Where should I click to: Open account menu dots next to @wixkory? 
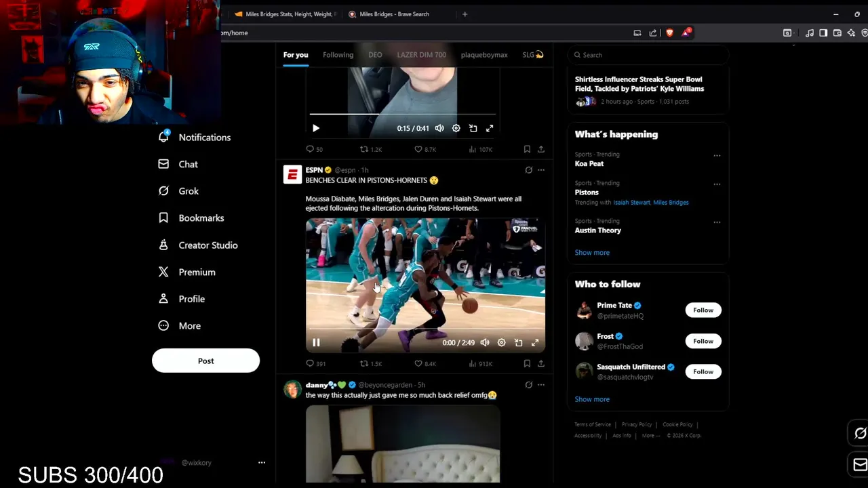262,462
